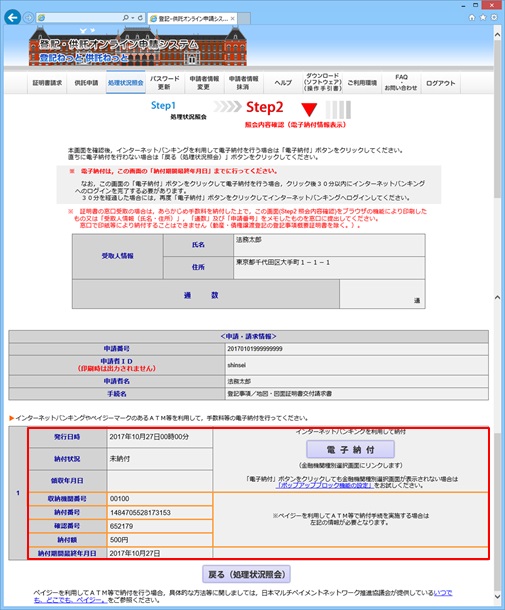The image size is (505, 610).
Task: Open the ダウンロード(ソフトウェア) menu item
Action: 323,83
